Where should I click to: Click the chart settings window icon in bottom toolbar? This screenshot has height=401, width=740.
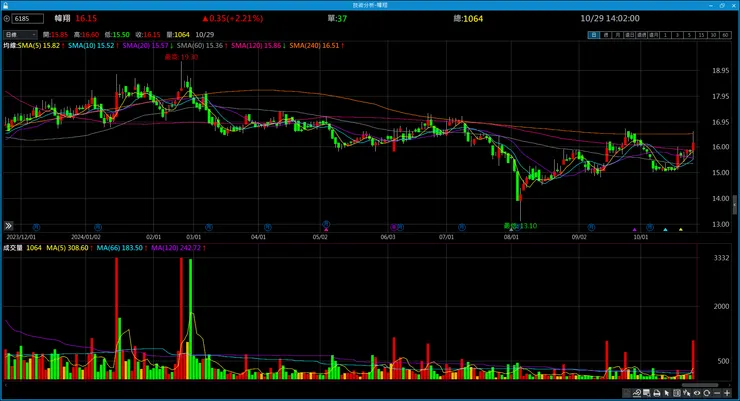(x=646, y=393)
